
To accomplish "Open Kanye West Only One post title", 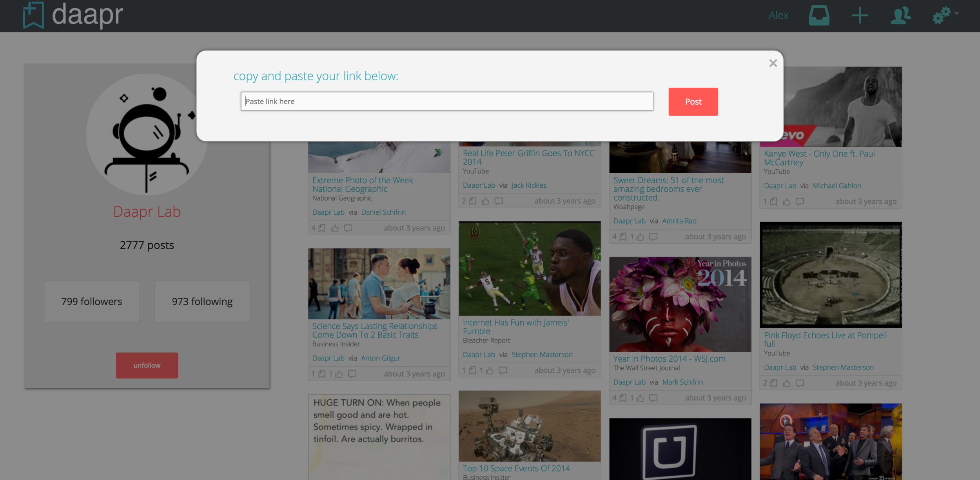I will pos(819,158).
